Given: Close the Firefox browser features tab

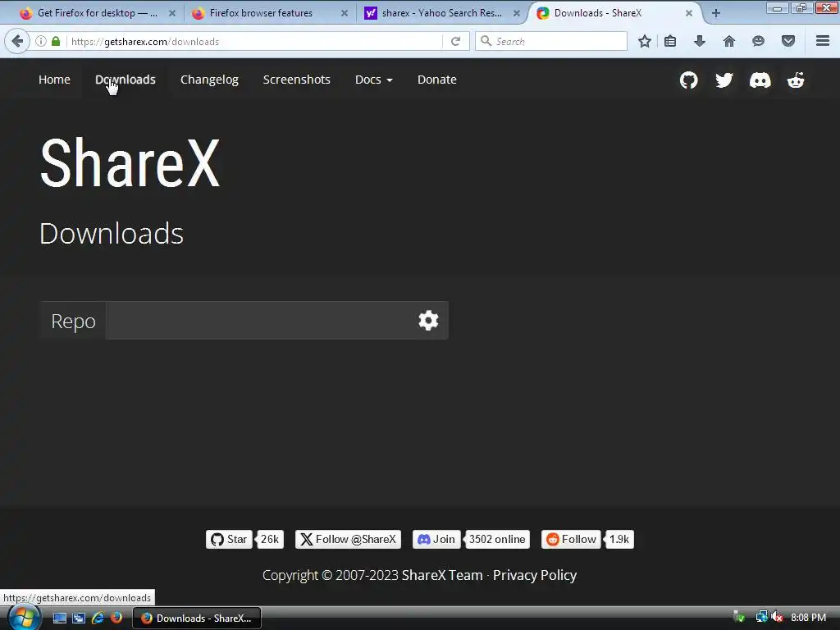Looking at the screenshot, I should click(345, 13).
